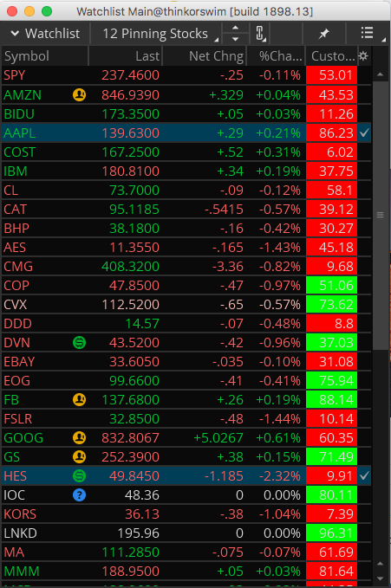Select the IBM symbol
The height and width of the screenshot is (588, 391).
tap(16, 171)
